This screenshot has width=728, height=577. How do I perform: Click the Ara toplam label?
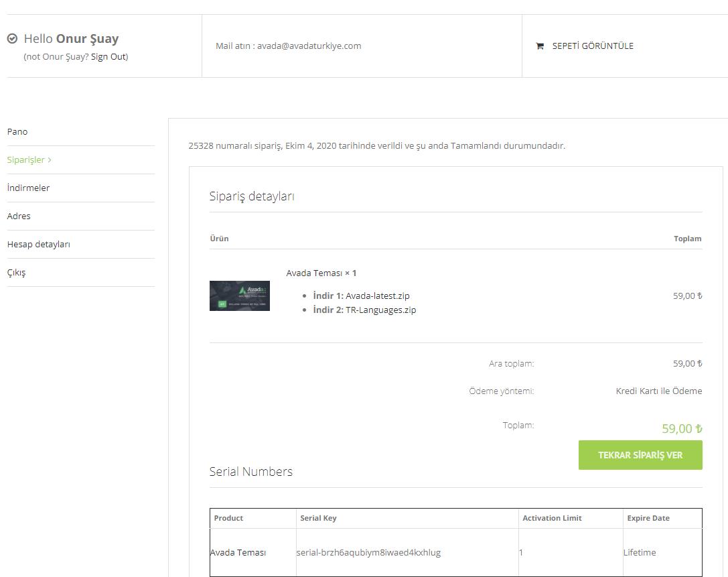pos(511,364)
